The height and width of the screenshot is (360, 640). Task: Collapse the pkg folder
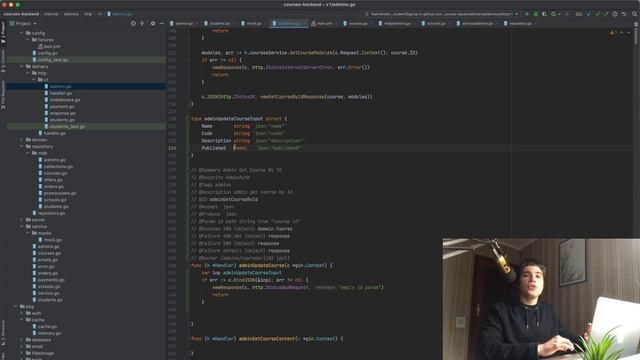pos(16,306)
